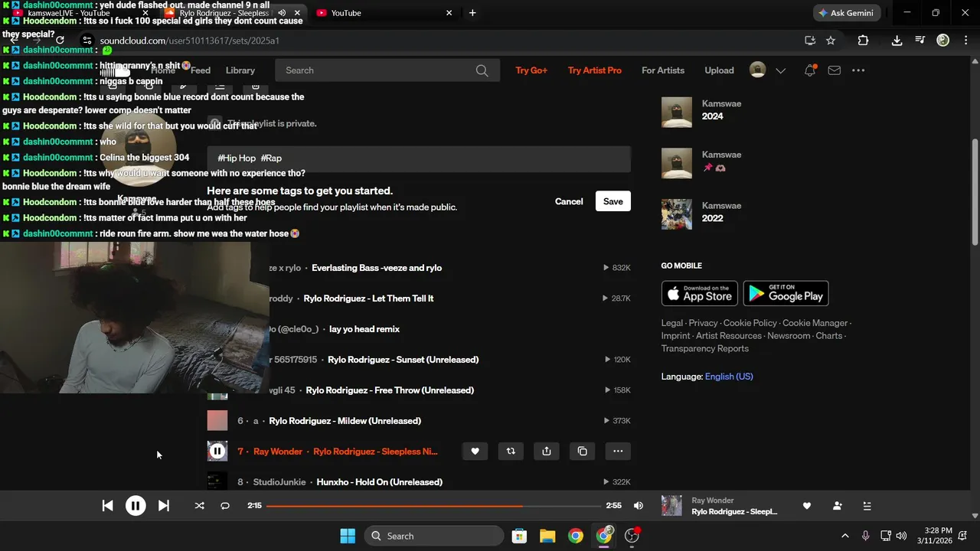
Task: Switch to the YouTube browser tab
Action: 384,13
